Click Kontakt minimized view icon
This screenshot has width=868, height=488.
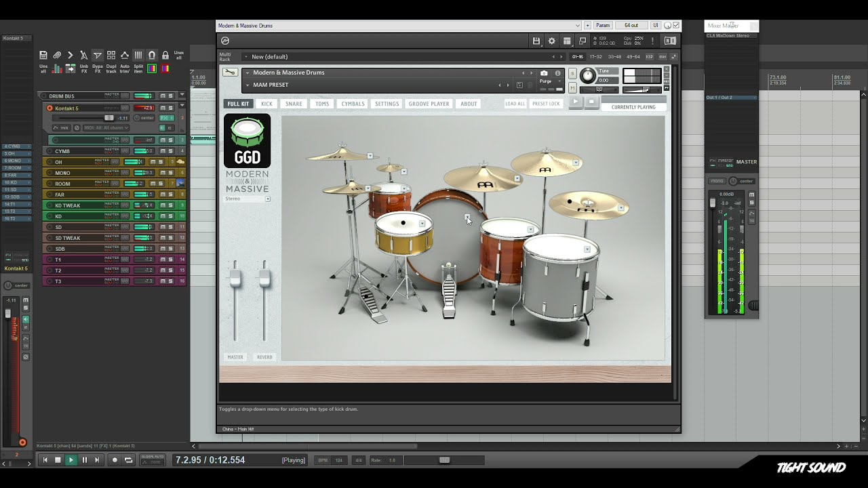pyautogui.click(x=583, y=41)
